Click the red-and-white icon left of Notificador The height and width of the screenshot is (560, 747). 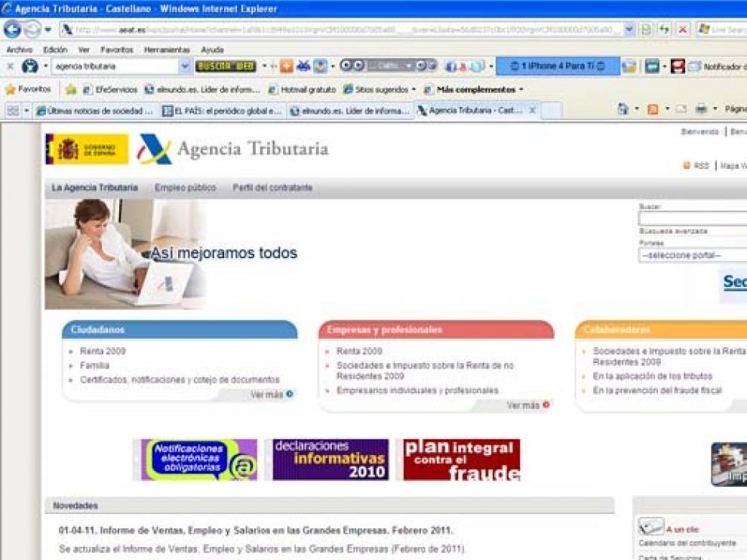[677, 66]
